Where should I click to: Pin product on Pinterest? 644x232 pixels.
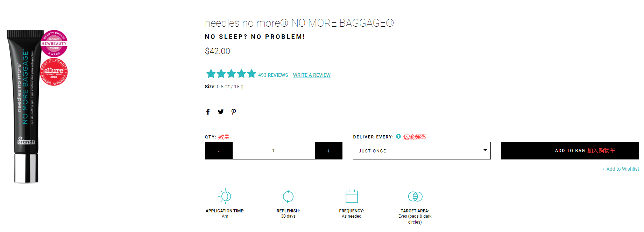pos(234,112)
